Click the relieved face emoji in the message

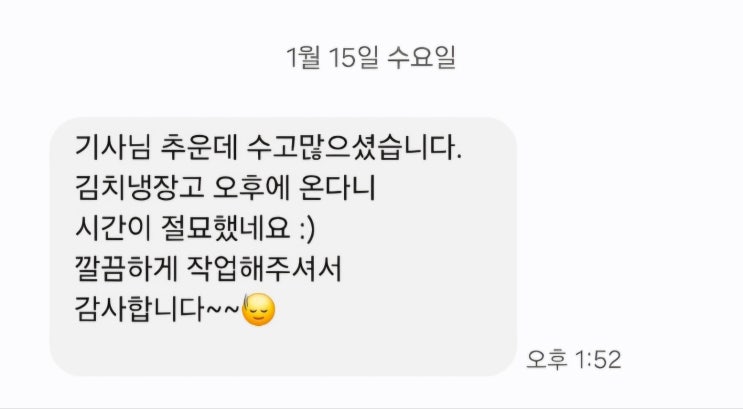tap(258, 310)
